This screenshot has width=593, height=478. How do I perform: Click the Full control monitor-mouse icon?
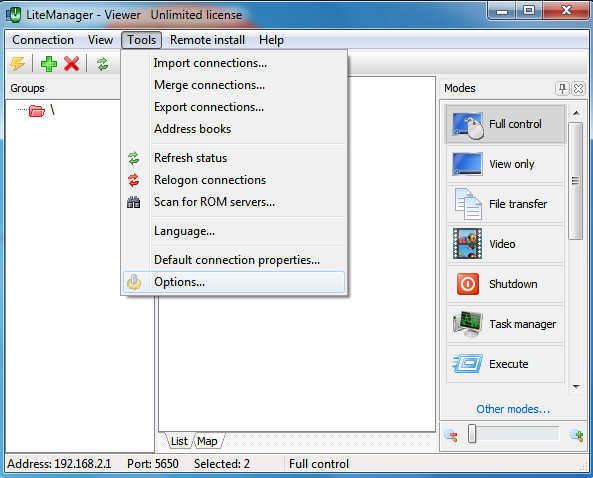(x=468, y=125)
